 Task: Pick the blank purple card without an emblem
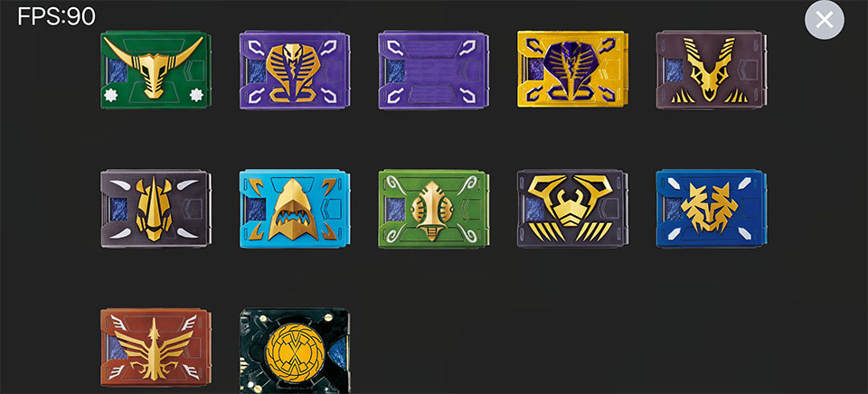click(x=433, y=70)
